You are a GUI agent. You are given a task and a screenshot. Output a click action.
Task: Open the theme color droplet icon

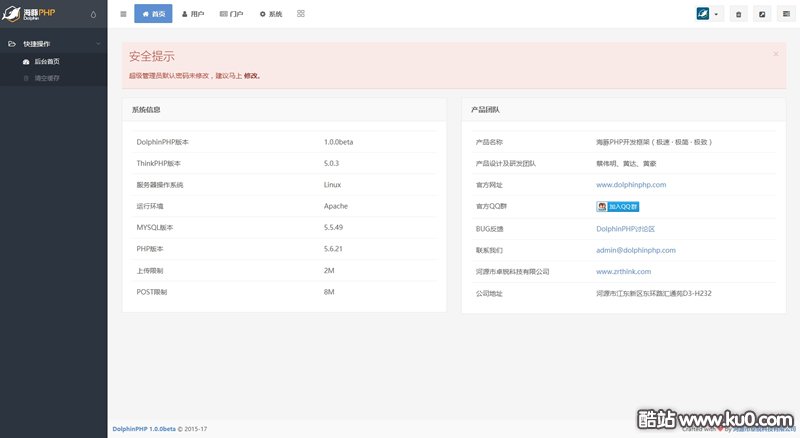click(93, 14)
